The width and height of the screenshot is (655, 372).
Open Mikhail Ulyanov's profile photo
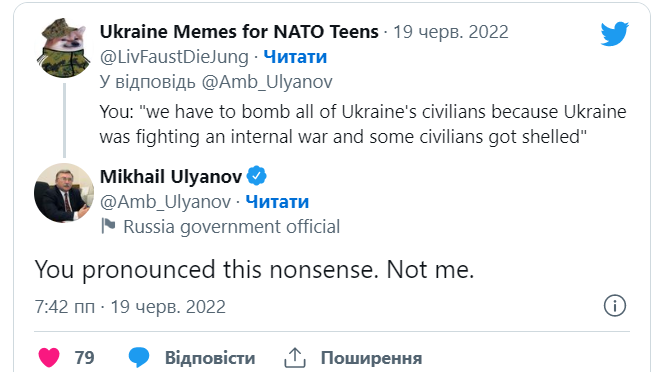click(63, 193)
